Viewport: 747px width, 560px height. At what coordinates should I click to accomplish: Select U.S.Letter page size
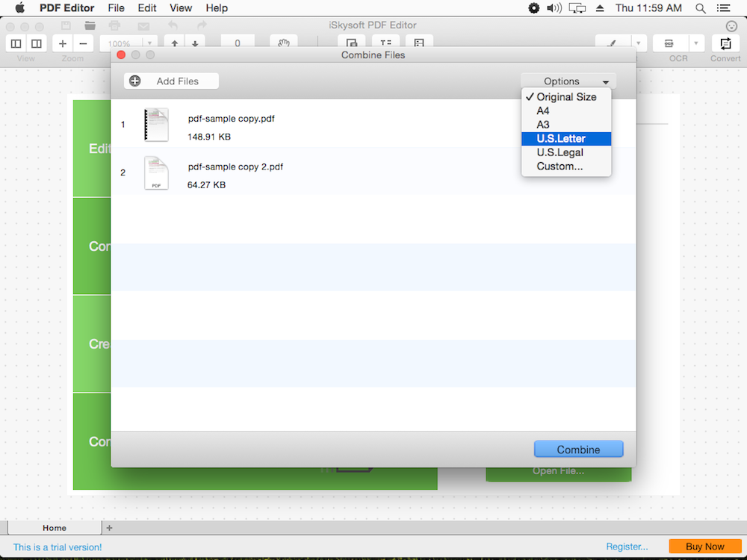566,139
